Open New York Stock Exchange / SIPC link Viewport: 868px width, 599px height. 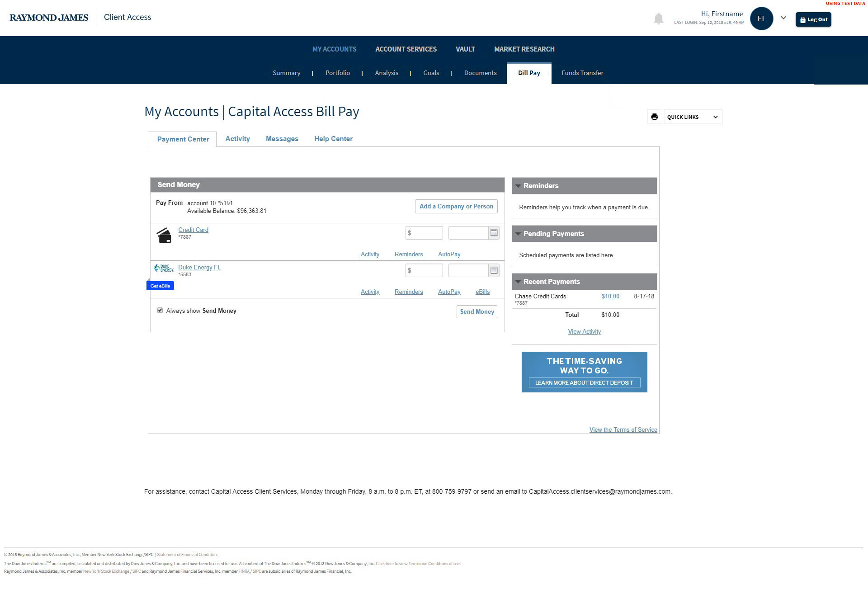(x=112, y=571)
